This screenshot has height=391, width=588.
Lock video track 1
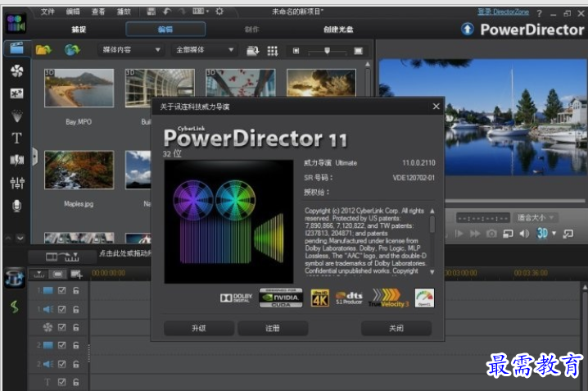[x=75, y=290]
